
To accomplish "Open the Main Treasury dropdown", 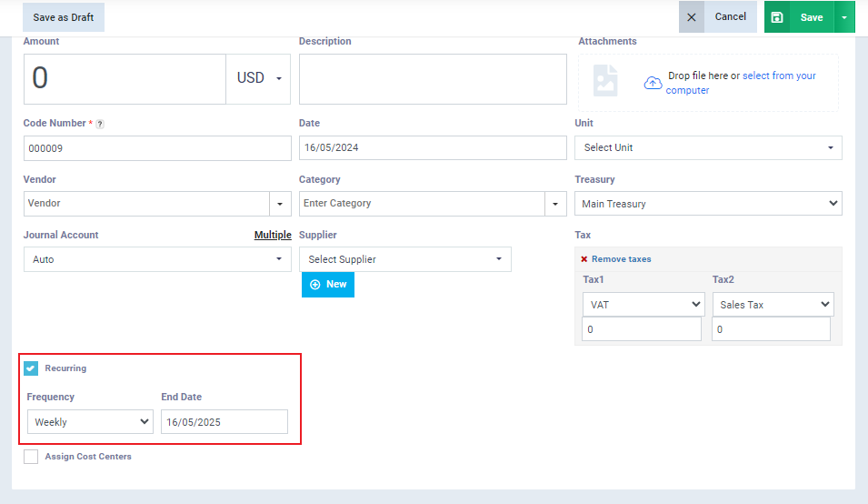I will point(708,204).
